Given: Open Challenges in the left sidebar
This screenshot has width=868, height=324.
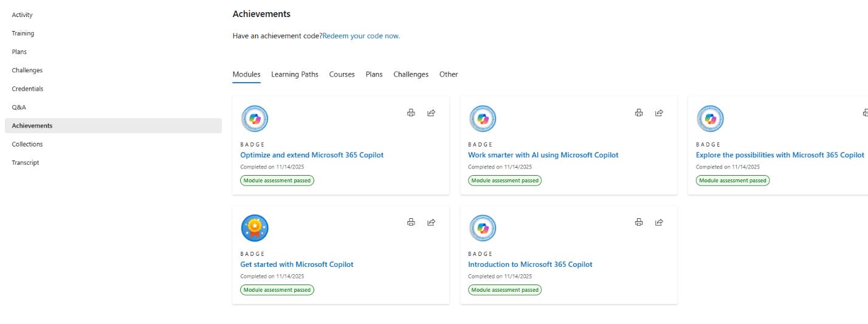Looking at the screenshot, I should tap(113, 71).
